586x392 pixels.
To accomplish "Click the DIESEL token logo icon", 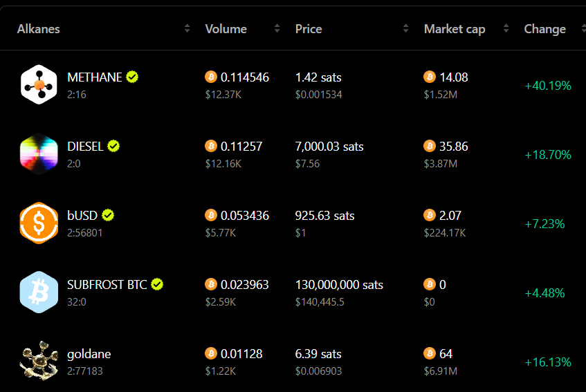I will point(39,153).
